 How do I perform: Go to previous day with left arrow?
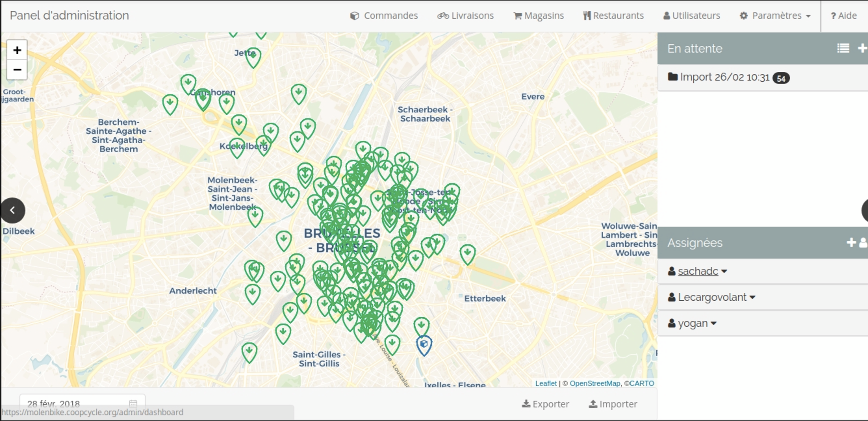(x=13, y=210)
